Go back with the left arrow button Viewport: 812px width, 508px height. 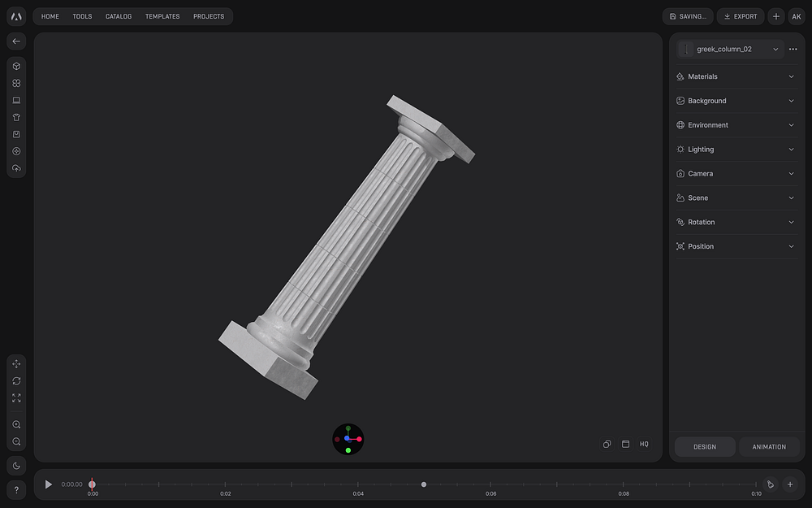point(16,41)
